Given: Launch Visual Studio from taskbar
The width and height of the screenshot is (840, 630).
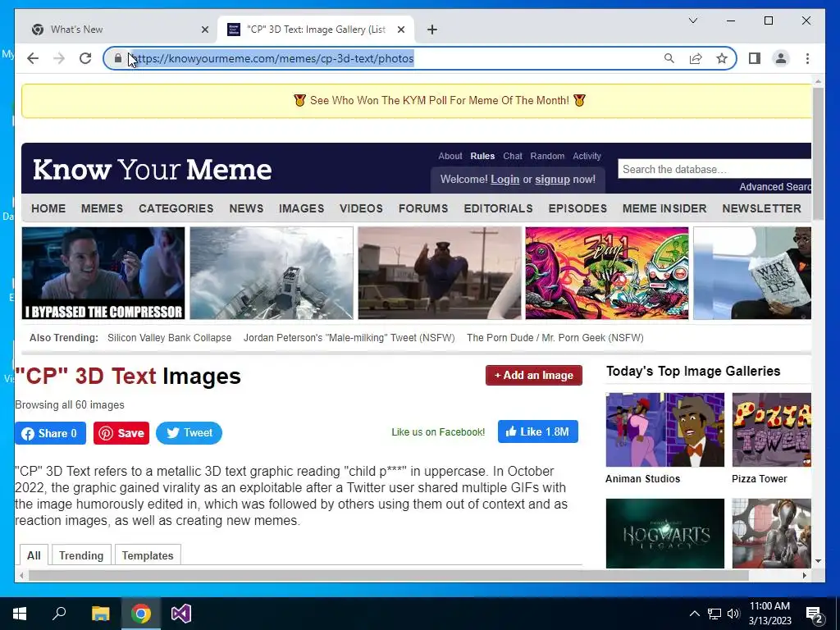Looking at the screenshot, I should (181, 614).
